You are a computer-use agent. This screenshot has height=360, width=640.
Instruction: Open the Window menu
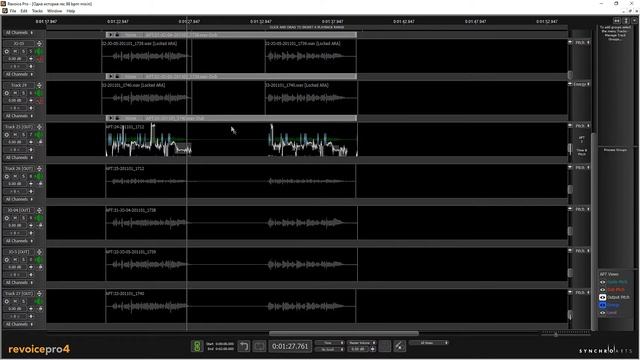(x=55, y=11)
